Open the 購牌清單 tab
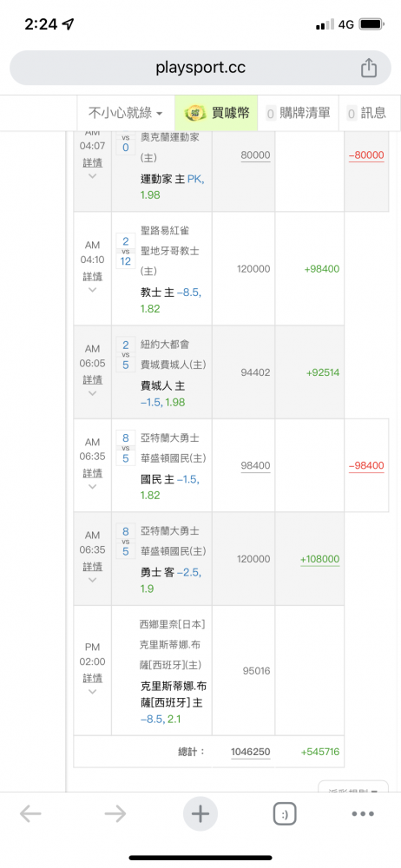Image resolution: width=401 pixels, height=868 pixels. point(299,114)
